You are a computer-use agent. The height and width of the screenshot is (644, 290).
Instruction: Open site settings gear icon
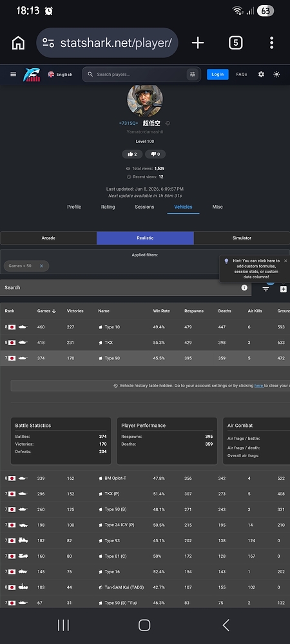click(x=261, y=74)
